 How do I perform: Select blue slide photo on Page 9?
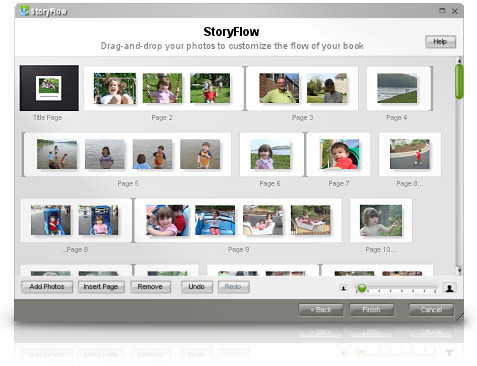coord(215,220)
